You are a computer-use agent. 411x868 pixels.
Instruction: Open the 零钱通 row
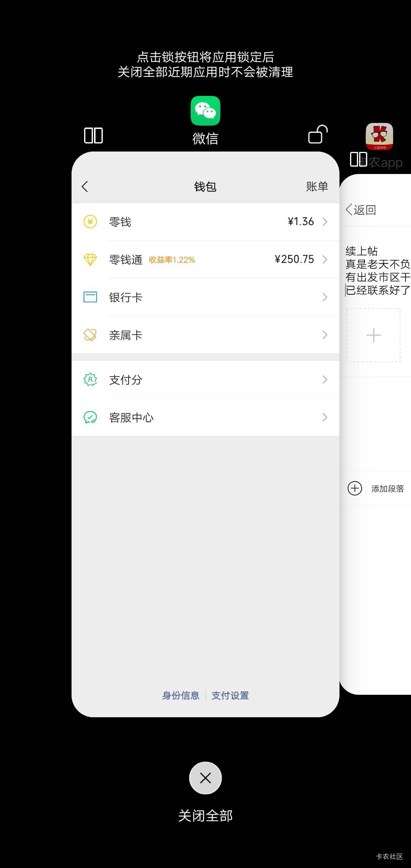pos(205,259)
